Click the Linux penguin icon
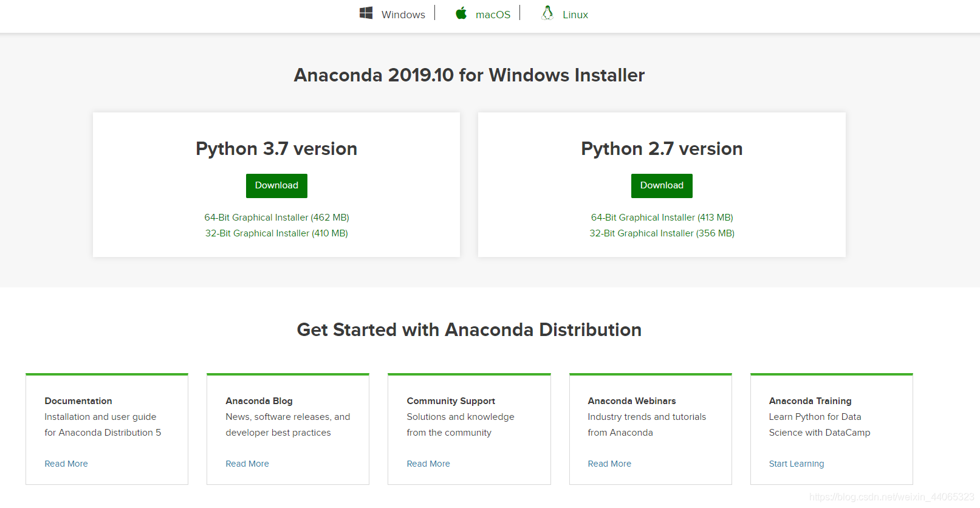Screen dimensions: 980x508 coord(547,13)
